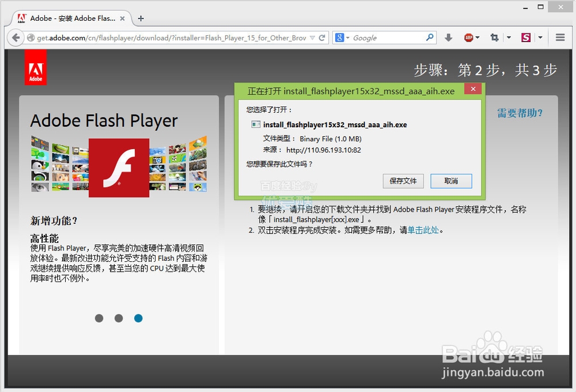Reload the page with the refresh icon
This screenshot has height=392, width=576.
(322, 37)
